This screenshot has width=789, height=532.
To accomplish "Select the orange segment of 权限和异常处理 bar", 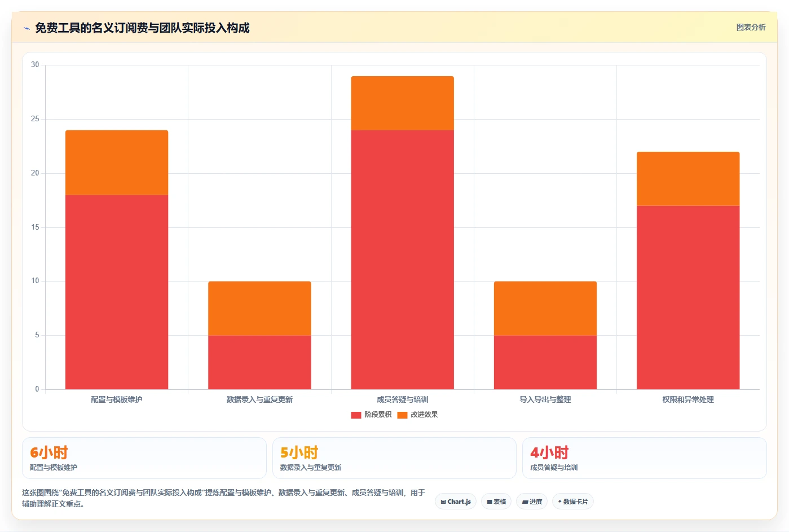I will point(688,179).
